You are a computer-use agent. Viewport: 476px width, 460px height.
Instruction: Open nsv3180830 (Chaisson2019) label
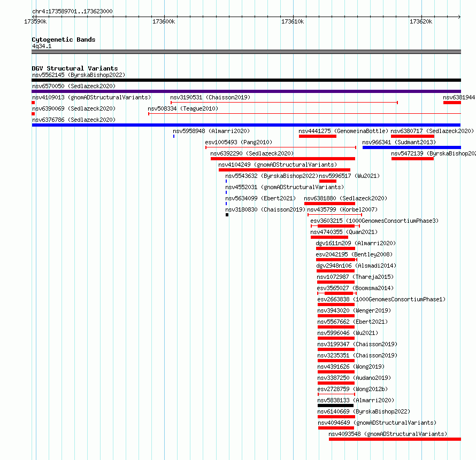tap(265, 209)
